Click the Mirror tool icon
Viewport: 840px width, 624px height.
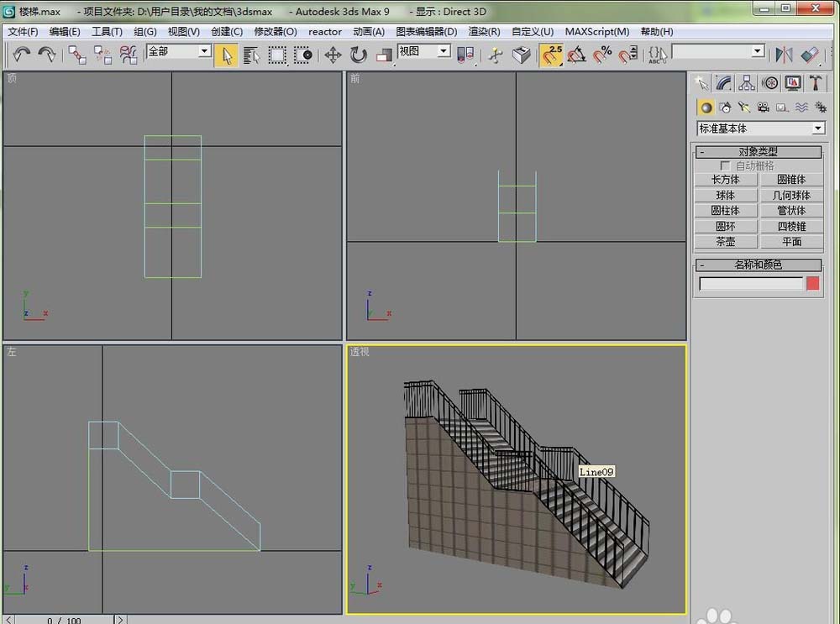(784, 55)
